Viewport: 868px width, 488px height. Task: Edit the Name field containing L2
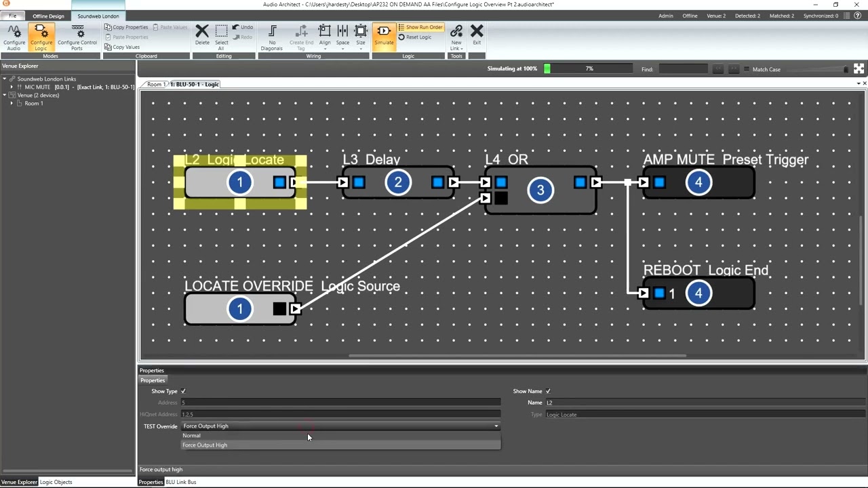tap(705, 403)
